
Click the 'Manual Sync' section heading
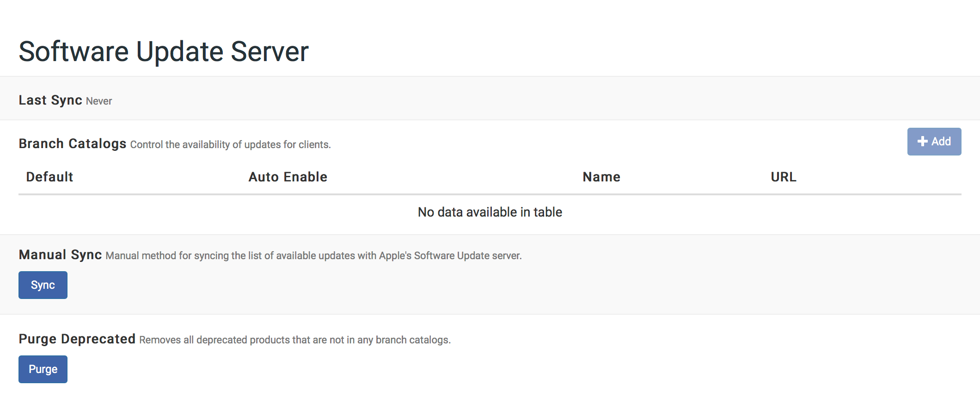click(x=60, y=255)
